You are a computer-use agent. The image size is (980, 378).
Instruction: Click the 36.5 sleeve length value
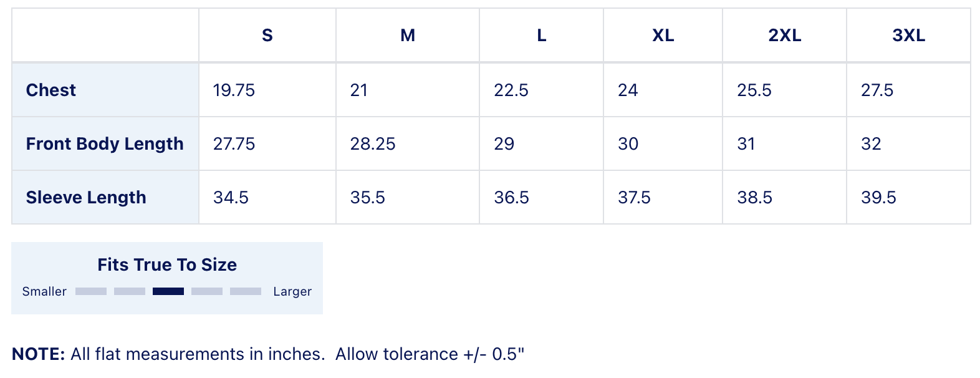pyautogui.click(x=511, y=198)
